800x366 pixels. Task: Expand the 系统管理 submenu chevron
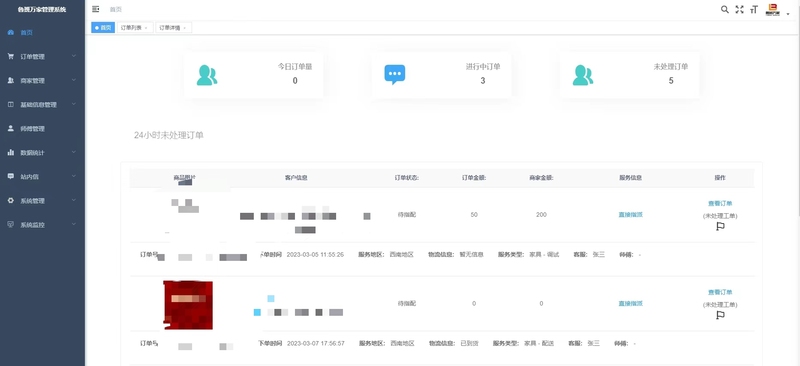(x=74, y=200)
